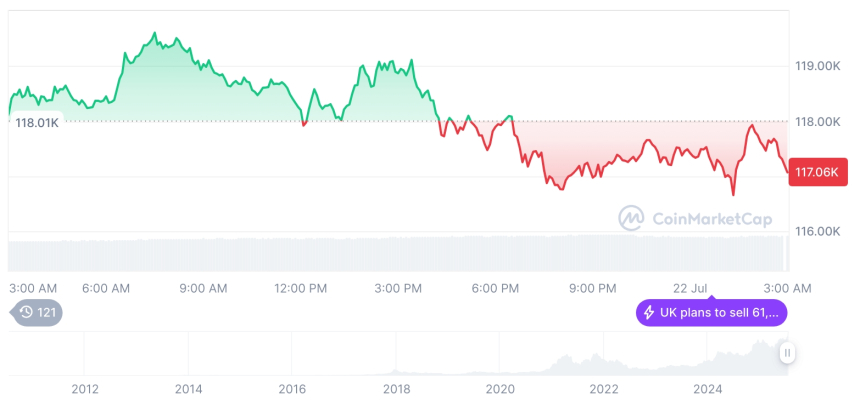
Task: Jump to 2012 on the overview timeline
Action: 84,388
